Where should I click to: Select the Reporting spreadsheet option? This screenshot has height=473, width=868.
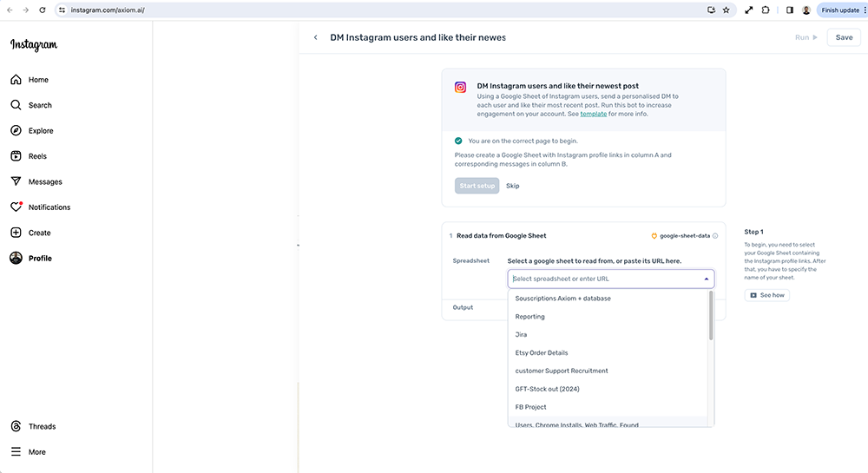point(608,317)
